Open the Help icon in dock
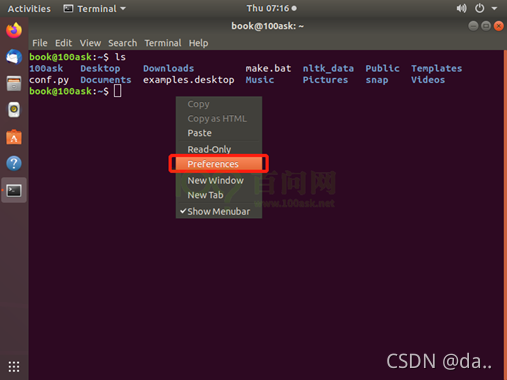The height and width of the screenshot is (380, 507). coord(14,163)
